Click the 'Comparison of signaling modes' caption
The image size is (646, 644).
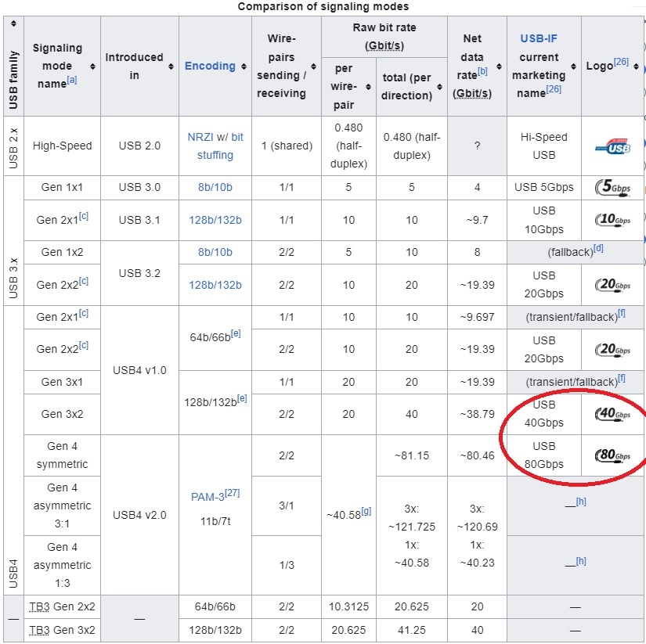click(x=323, y=6)
